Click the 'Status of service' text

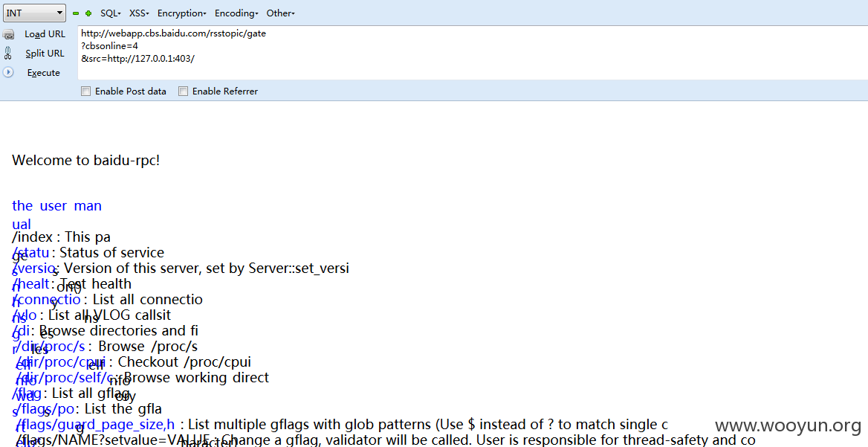tap(111, 253)
